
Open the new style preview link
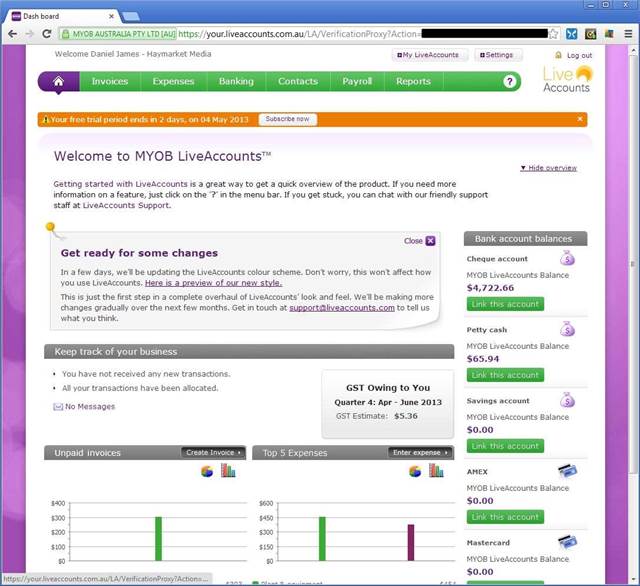pyautogui.click(x=213, y=283)
